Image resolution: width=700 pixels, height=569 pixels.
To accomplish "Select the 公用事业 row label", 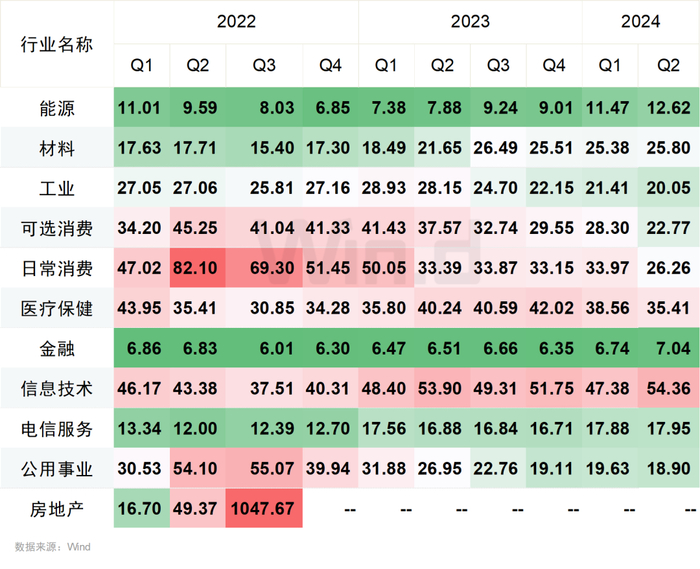I will 57,469.
